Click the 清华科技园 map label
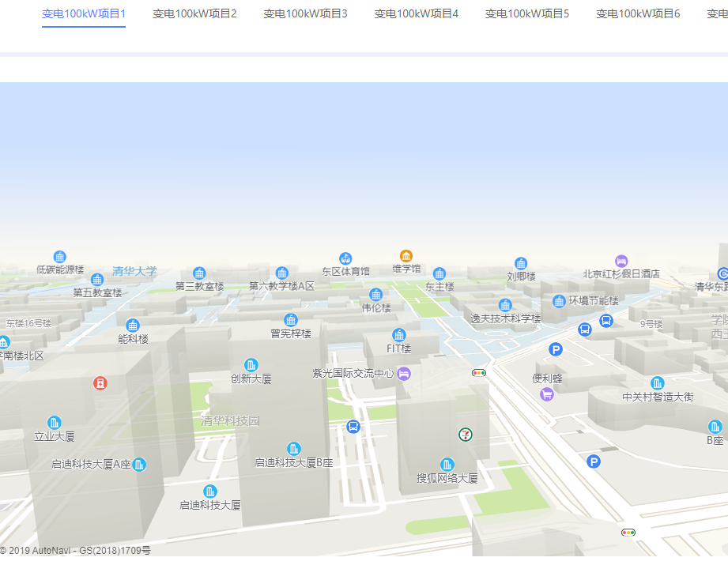This screenshot has width=728, height=580. (x=230, y=421)
